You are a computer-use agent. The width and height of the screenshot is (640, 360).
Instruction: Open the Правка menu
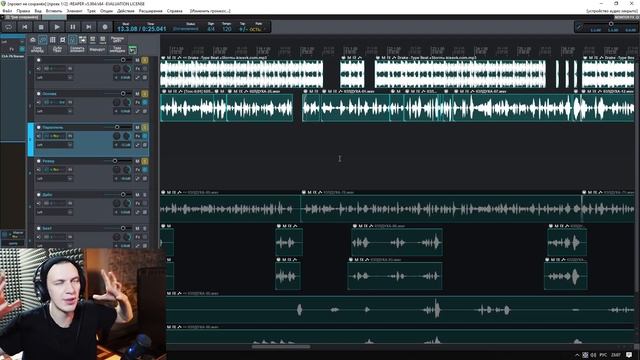click(23, 11)
